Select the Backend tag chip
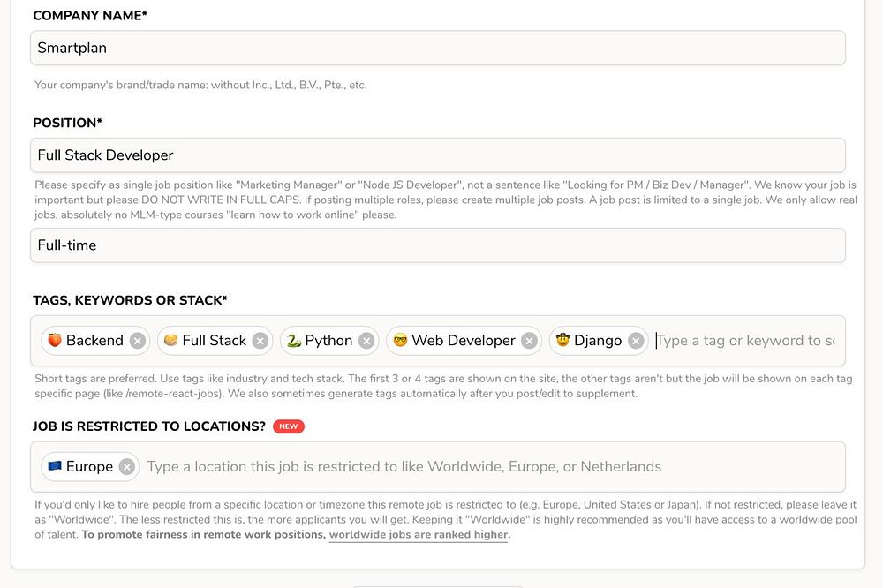 [95, 341]
